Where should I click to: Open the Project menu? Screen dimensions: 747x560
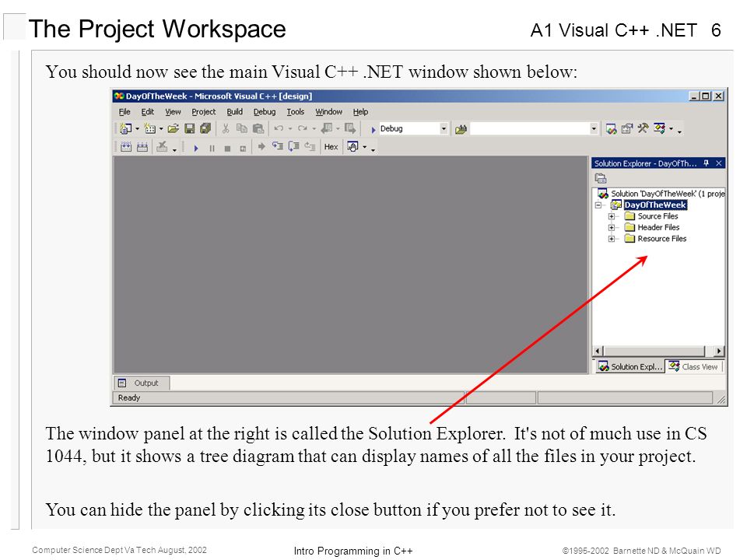click(203, 112)
